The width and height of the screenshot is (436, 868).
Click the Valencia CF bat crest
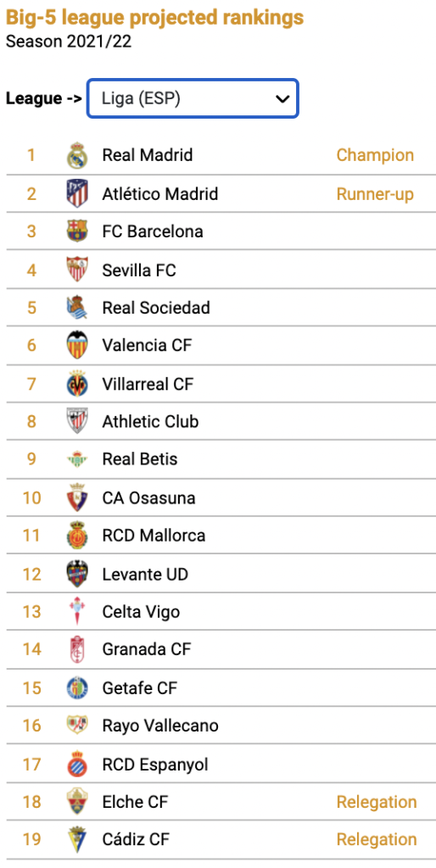pyautogui.click(x=77, y=346)
